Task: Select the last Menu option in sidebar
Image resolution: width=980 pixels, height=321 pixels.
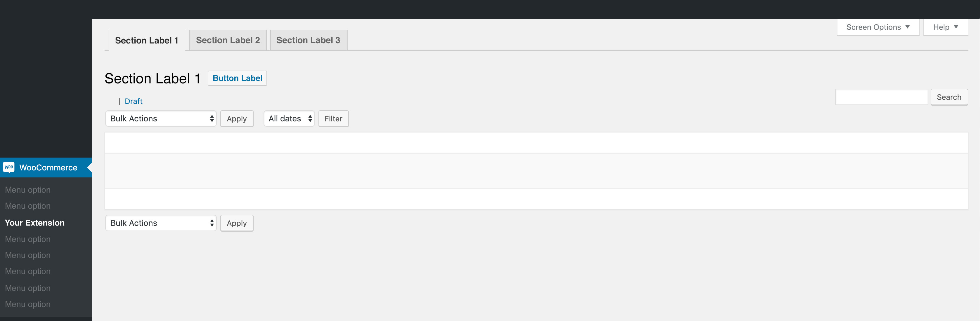Action: [28, 304]
